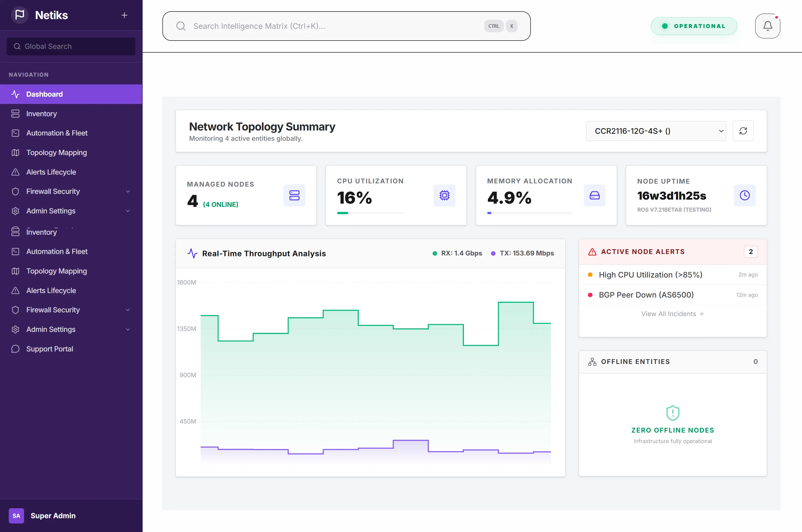Click the Inventory sidebar icon
The height and width of the screenshot is (532, 802).
[x=16, y=114]
